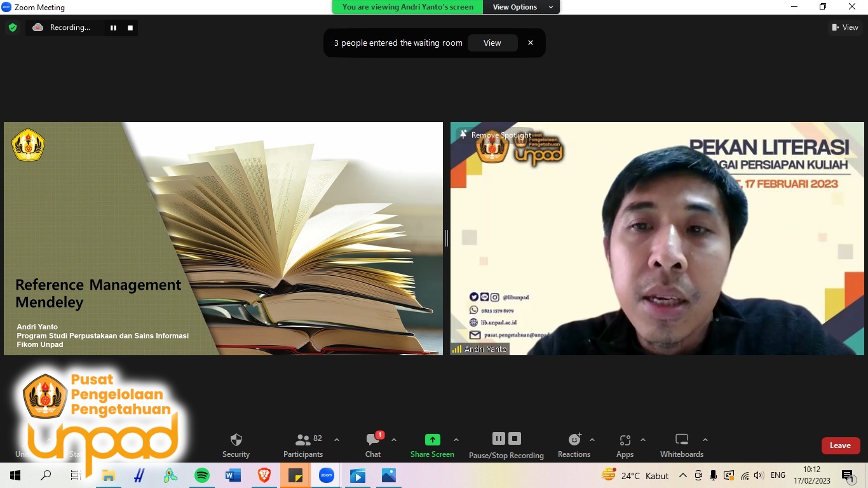Select Andri Yanto's video feed
Viewport: 868px width, 488px height.
[x=657, y=238]
